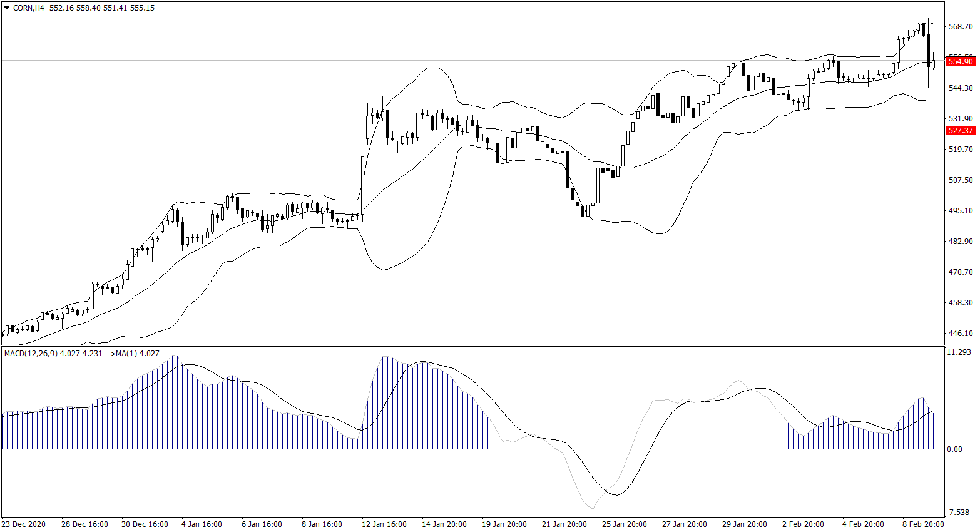Click the MACD -7.538 scale value

[x=959, y=513]
